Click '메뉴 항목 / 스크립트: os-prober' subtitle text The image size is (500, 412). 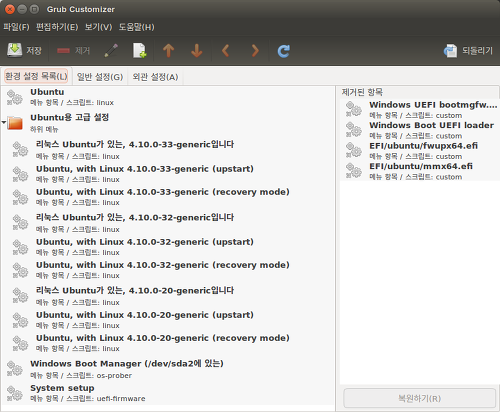(81, 375)
